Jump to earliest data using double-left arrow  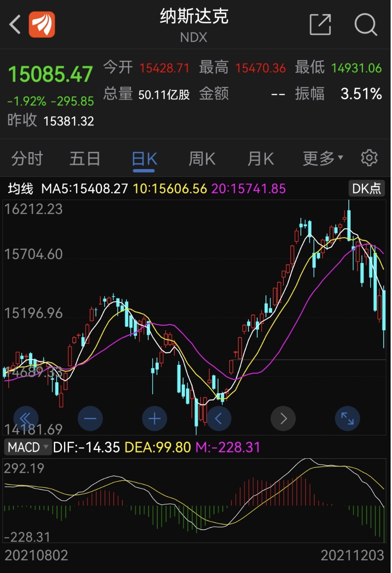coord(26,418)
